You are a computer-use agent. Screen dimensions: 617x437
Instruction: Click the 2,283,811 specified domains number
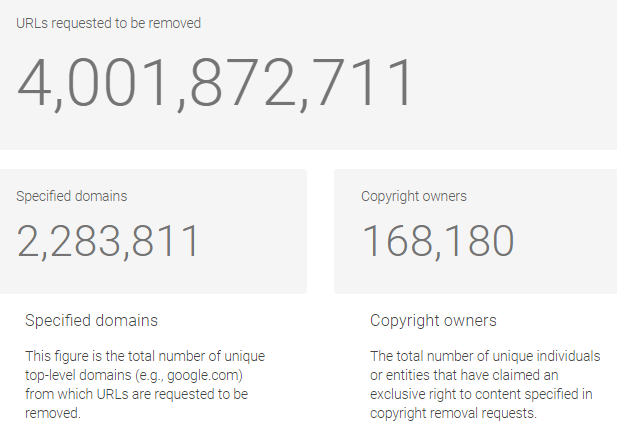(x=107, y=241)
